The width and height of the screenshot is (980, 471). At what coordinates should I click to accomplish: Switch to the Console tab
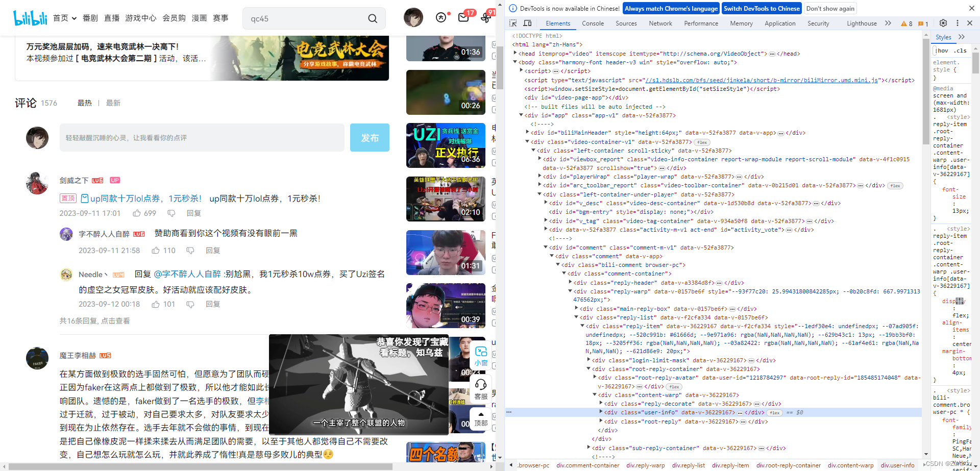(593, 23)
